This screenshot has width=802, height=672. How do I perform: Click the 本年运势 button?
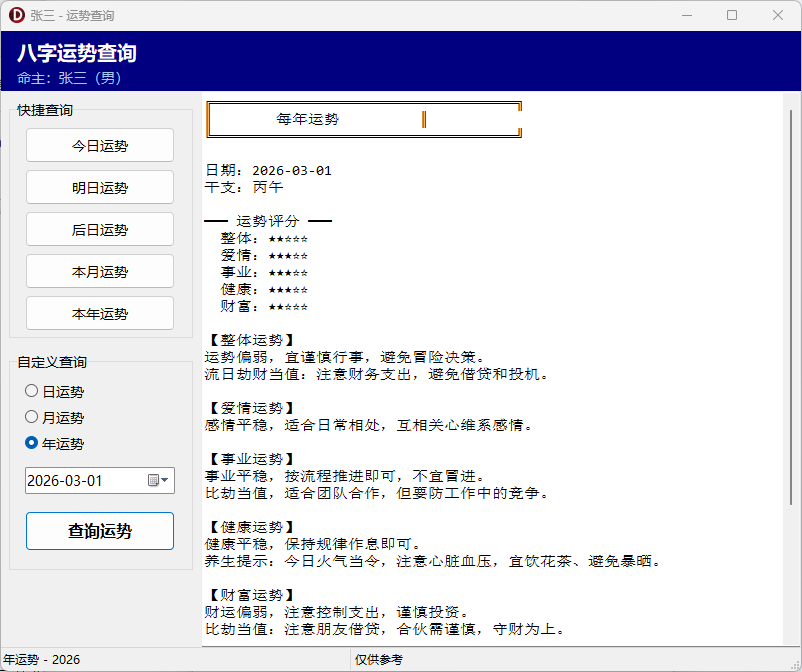(99, 313)
